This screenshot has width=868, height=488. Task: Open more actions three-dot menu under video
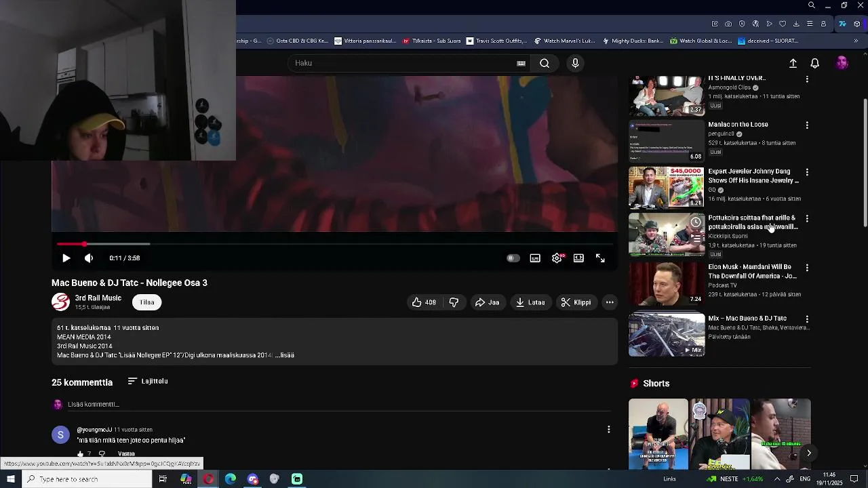[610, 302]
